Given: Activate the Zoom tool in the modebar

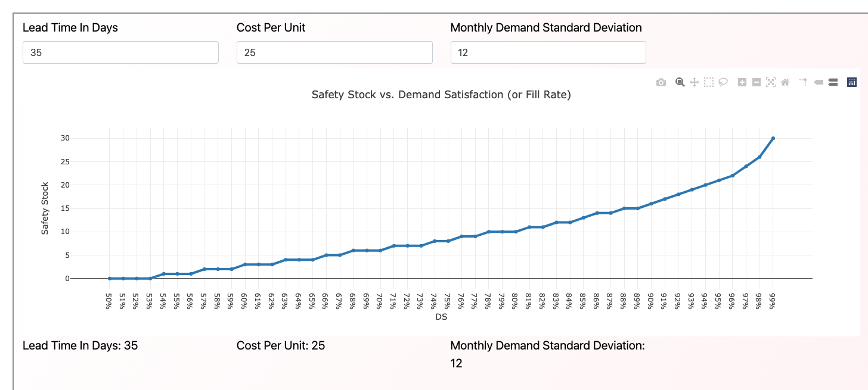Looking at the screenshot, I should [x=680, y=82].
